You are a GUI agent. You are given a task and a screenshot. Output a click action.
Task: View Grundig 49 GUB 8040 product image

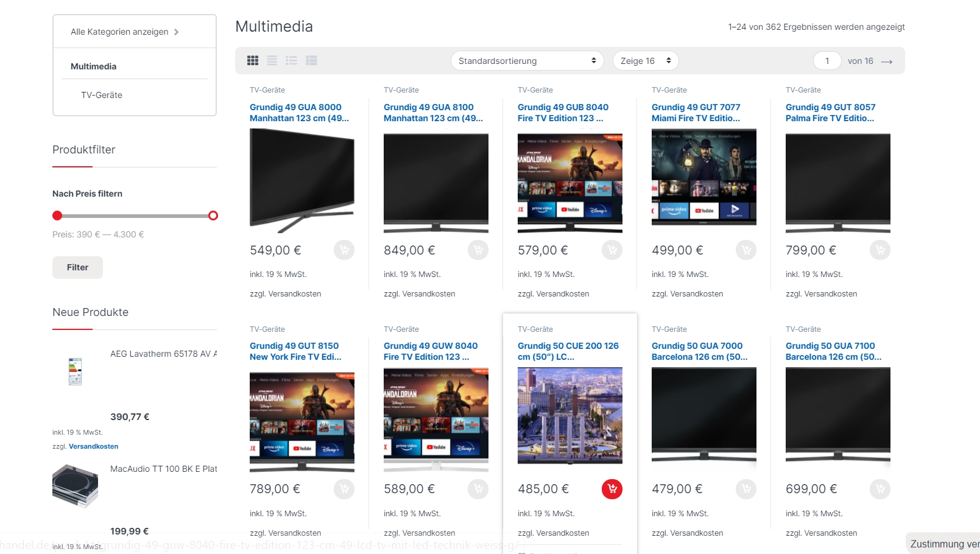570,181
